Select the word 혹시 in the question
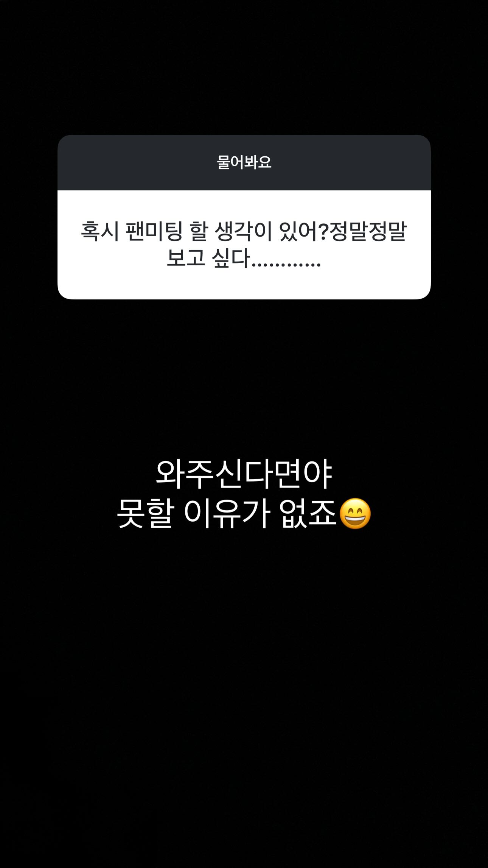Screen dimensions: 488x868 (x=100, y=231)
